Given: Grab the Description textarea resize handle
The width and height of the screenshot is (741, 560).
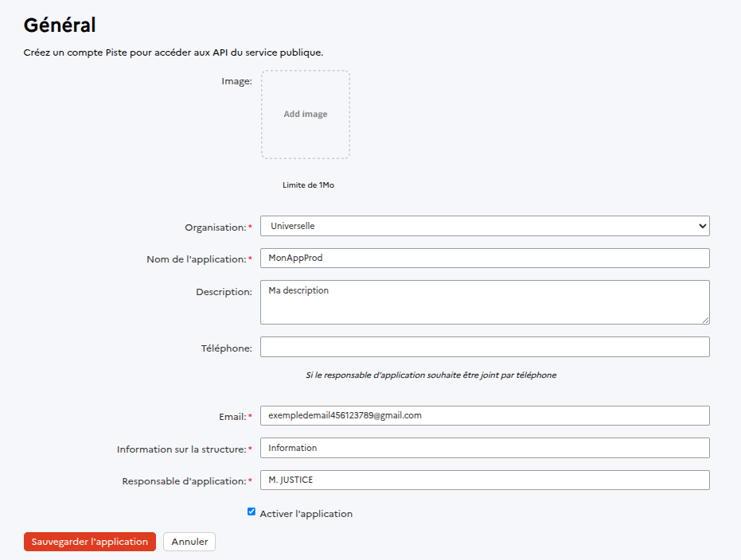Looking at the screenshot, I should (x=705, y=320).
